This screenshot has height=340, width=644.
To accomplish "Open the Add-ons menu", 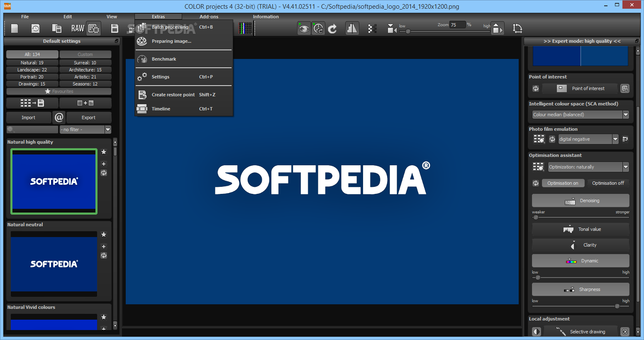I will (209, 17).
